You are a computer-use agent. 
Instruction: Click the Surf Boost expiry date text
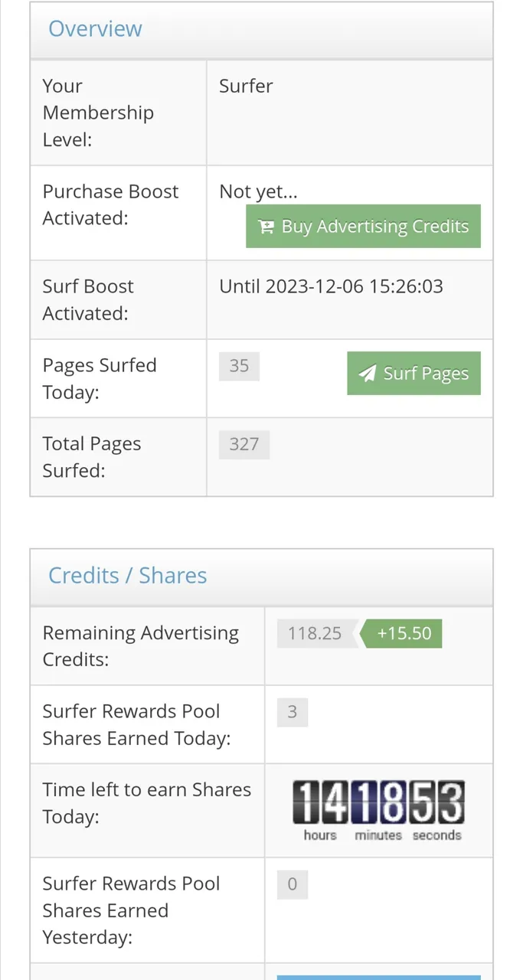click(x=331, y=286)
